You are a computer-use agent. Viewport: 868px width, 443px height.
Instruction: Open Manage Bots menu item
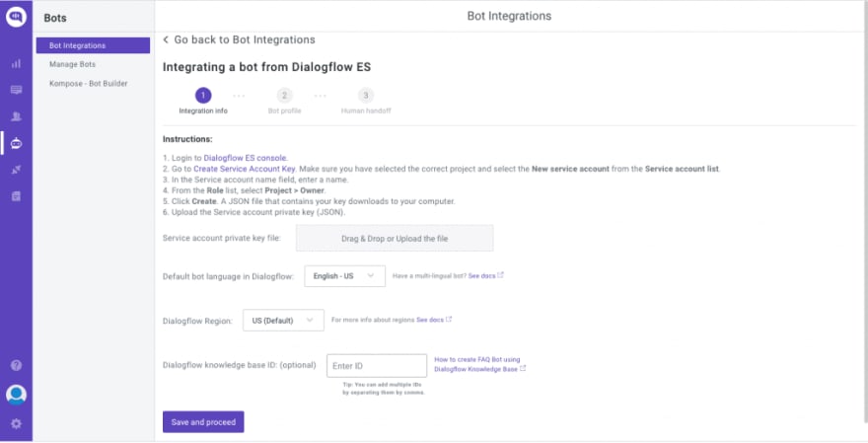[x=73, y=64]
